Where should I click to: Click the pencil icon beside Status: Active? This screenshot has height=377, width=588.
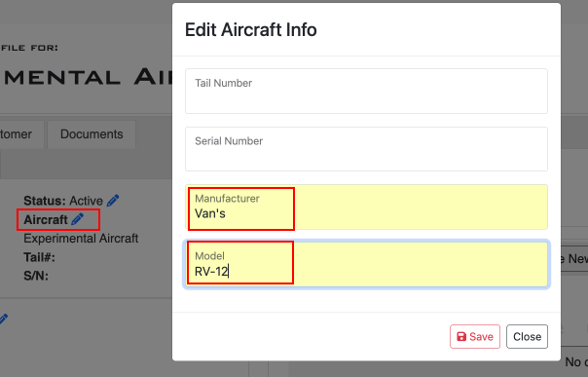tap(113, 201)
